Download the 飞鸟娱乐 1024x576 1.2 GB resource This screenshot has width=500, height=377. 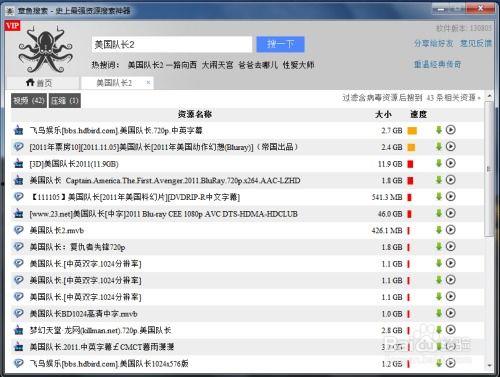click(439, 363)
